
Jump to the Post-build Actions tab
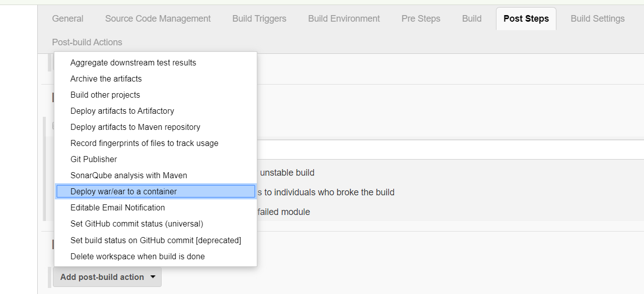87,42
